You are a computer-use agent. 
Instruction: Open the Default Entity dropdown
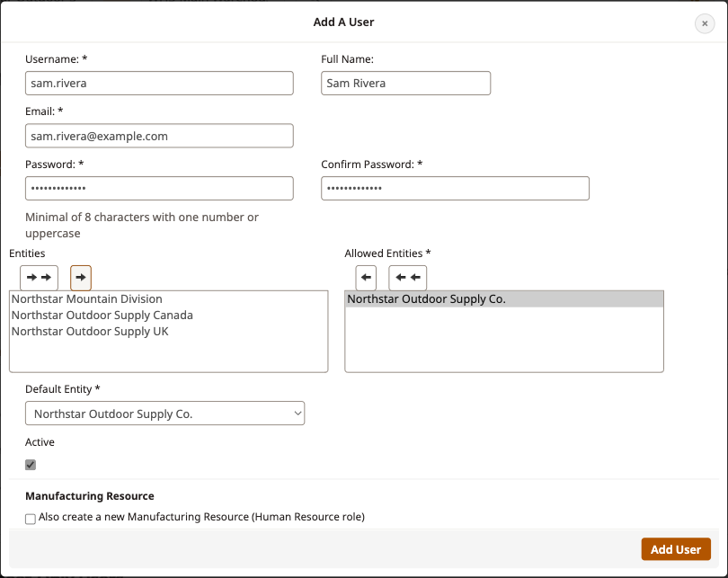[x=164, y=413]
